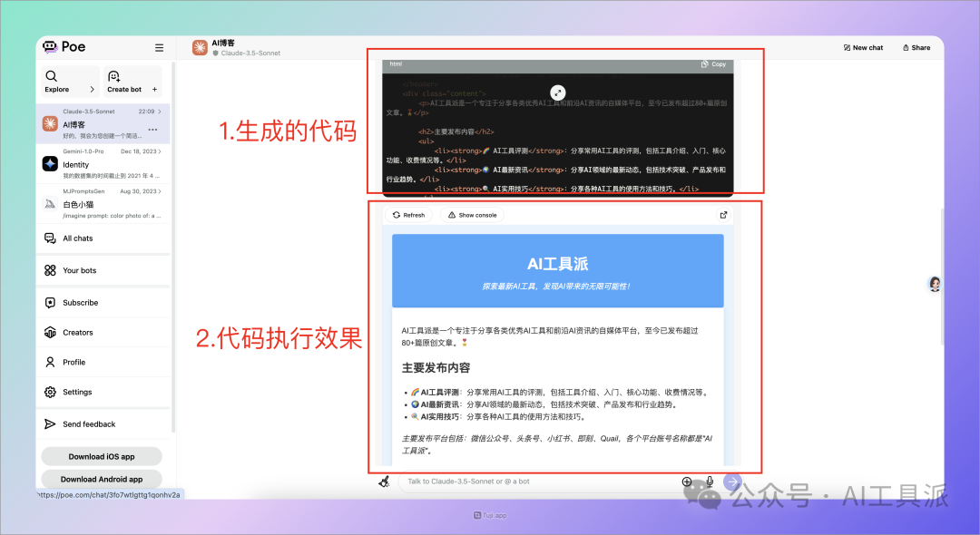Click the AI博客 bot avatar in the header
Image resolution: width=980 pixels, height=535 pixels.
point(200,47)
